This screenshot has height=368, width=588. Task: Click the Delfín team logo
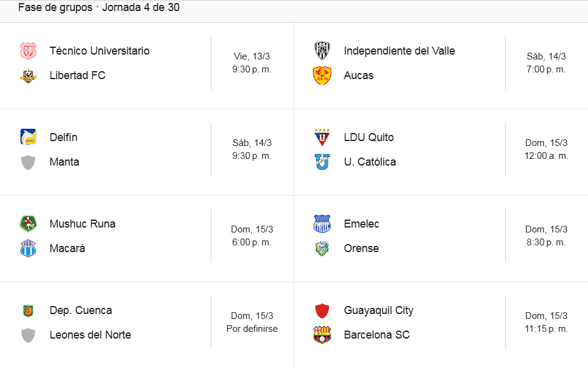[x=28, y=137]
